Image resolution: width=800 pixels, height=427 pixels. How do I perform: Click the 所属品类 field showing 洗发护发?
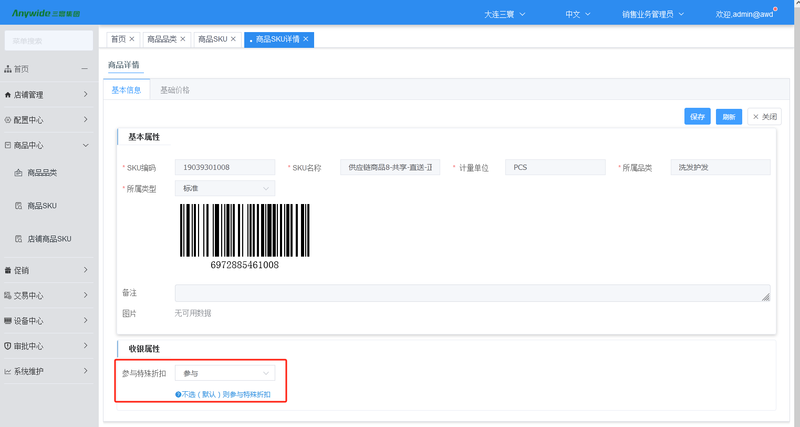(x=720, y=167)
